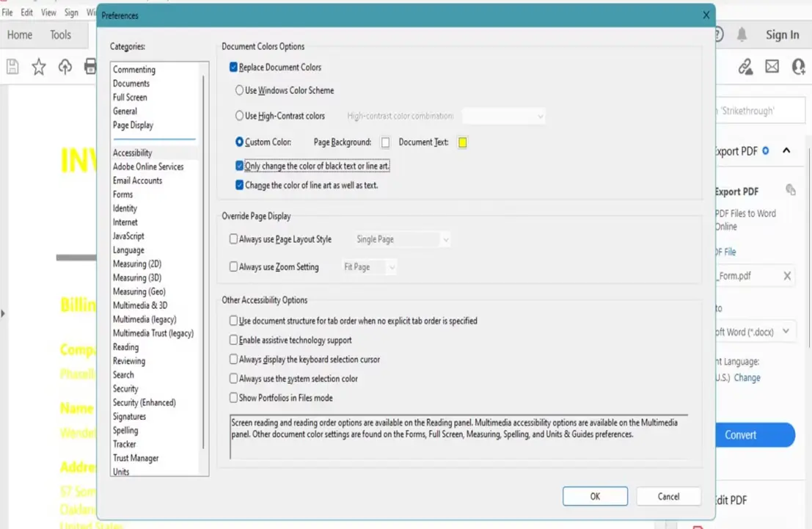Click the cloud upload icon in the toolbar
Screen dimensions: 812x529
pos(65,66)
